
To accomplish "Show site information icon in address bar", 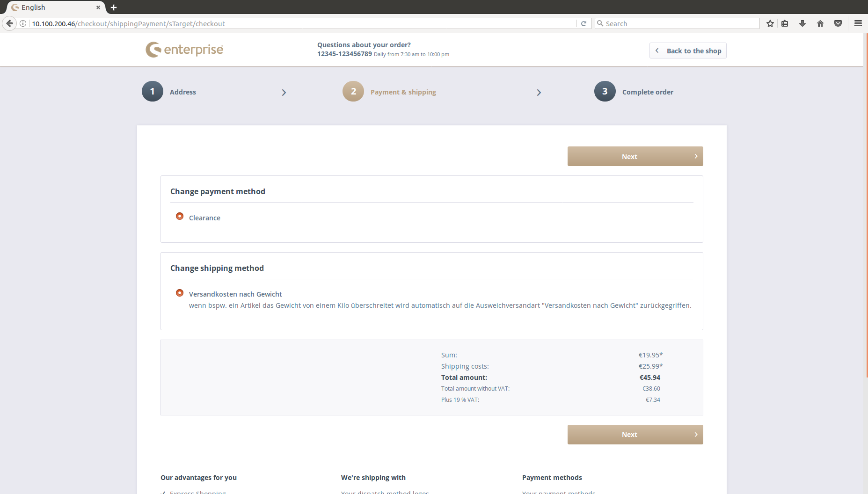I will 23,23.
